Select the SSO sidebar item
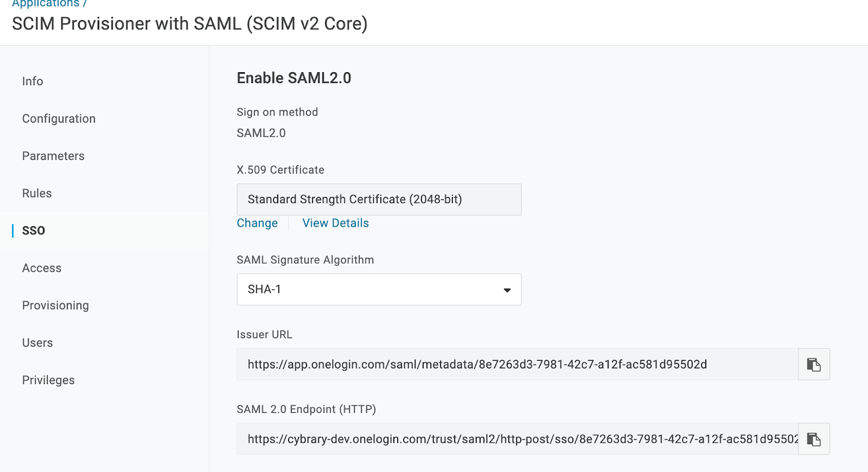The width and height of the screenshot is (868, 472). 34,231
